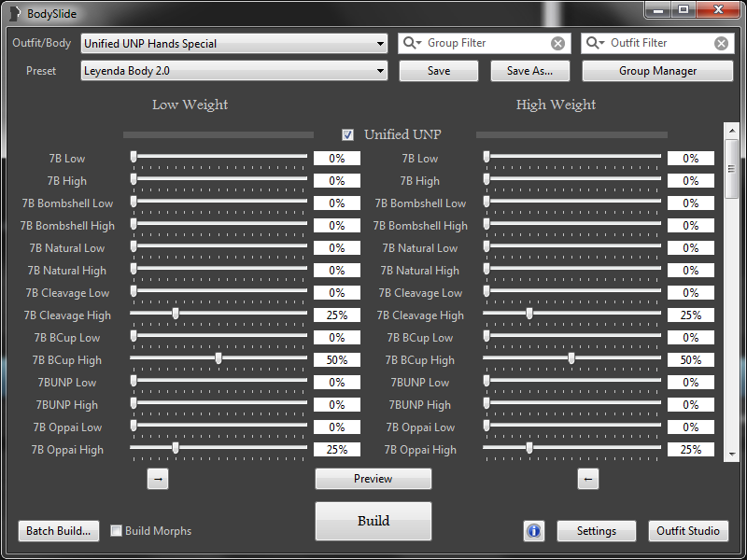Click the slider list scrollbar up arrow
Viewport: 747px width, 560px height.
click(731, 130)
